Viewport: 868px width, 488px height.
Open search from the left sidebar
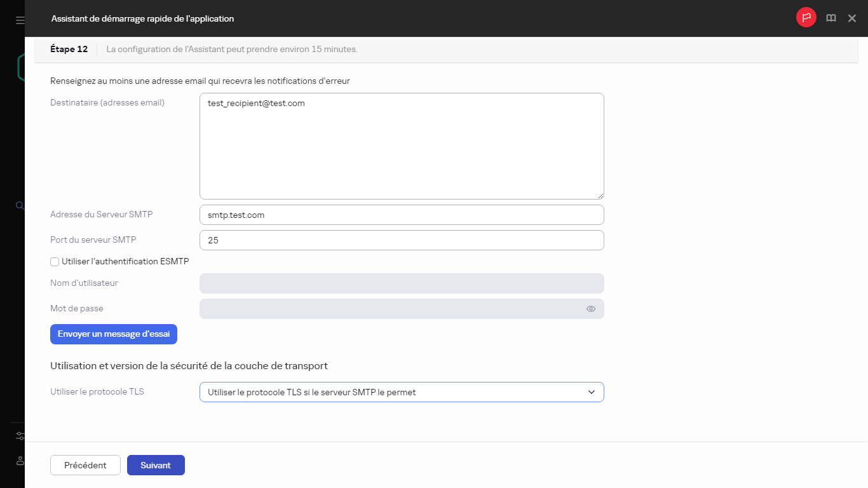pos(20,205)
